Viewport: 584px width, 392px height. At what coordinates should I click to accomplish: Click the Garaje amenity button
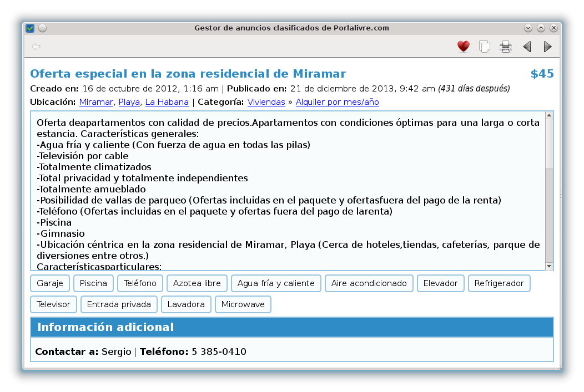(49, 283)
